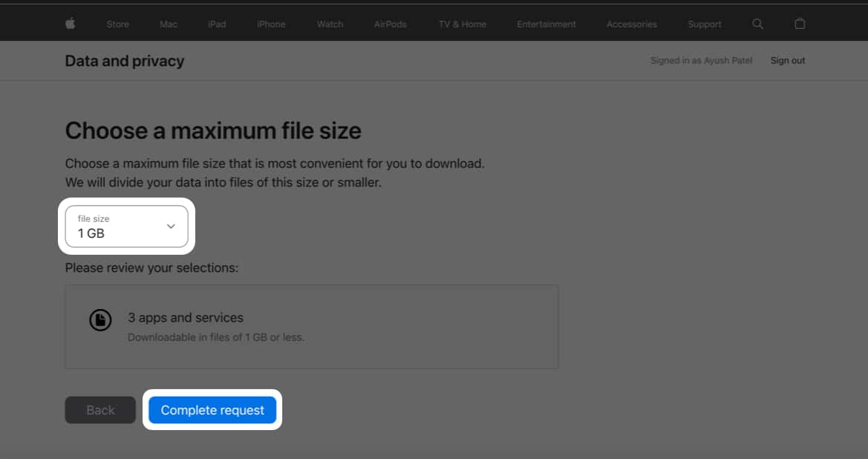
Task: Click the Sign out link
Action: pos(788,61)
